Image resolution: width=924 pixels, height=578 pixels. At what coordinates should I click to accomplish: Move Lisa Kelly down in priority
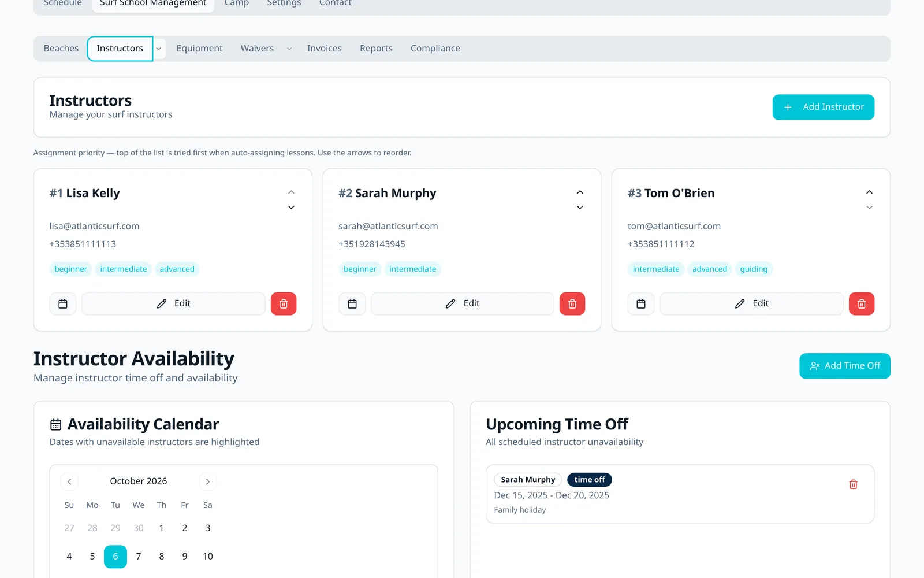291,208
